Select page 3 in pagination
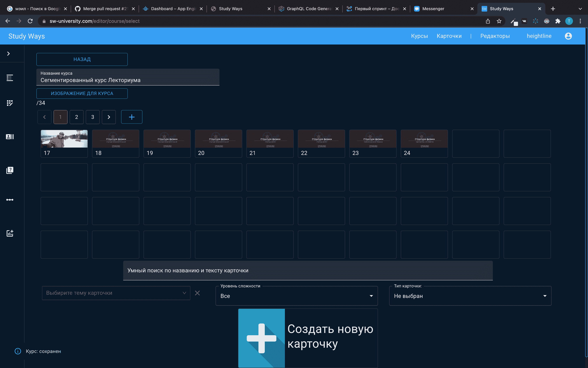 tap(93, 117)
